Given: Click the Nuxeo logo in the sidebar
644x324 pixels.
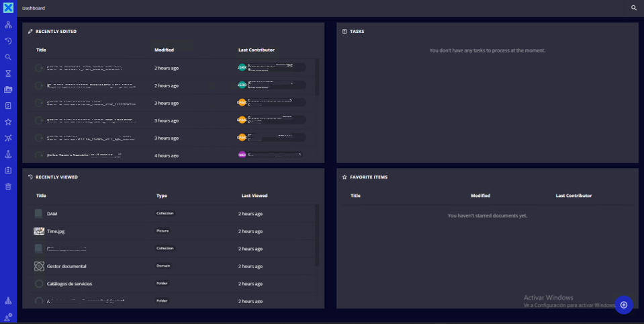Looking at the screenshot, I should (x=8, y=8).
